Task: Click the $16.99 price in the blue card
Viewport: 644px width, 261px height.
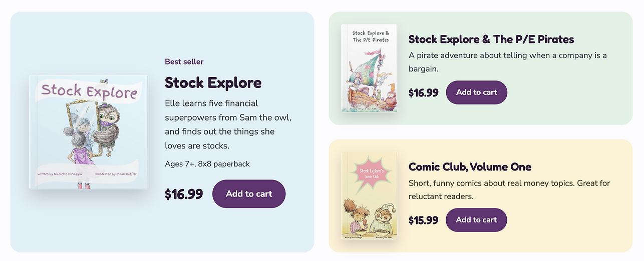Action: click(184, 194)
